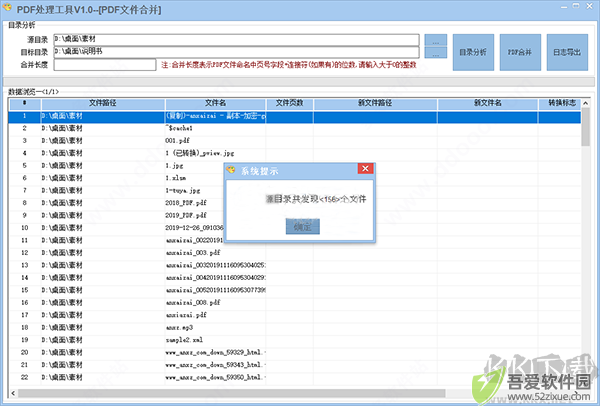Image resolution: width=600 pixels, height=406 pixels.
Task: Select the anxaizai_003.pdf file row
Action: [295, 253]
